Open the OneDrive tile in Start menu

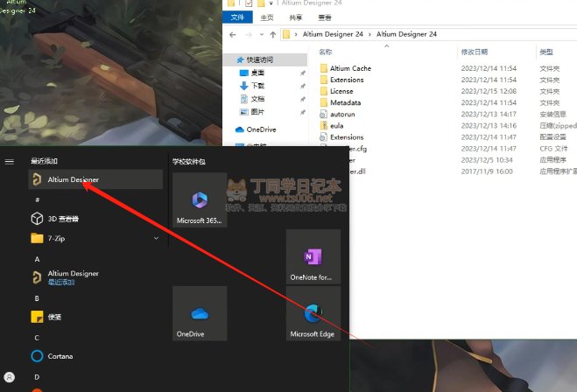[200, 313]
